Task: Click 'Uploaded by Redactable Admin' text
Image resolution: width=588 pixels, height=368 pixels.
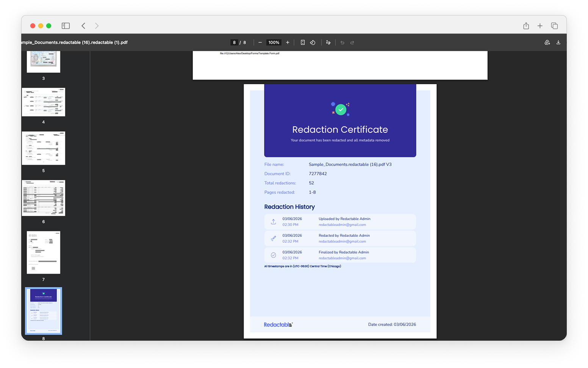Action: (344, 219)
